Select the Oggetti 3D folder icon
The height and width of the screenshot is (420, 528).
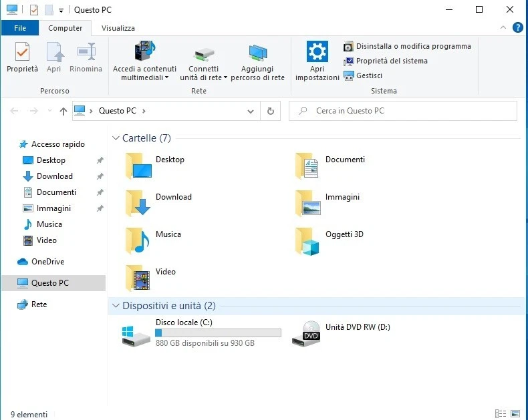click(307, 241)
